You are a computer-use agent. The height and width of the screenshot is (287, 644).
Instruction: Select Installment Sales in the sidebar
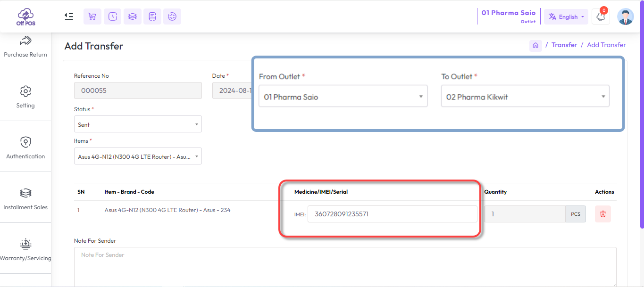(25, 198)
